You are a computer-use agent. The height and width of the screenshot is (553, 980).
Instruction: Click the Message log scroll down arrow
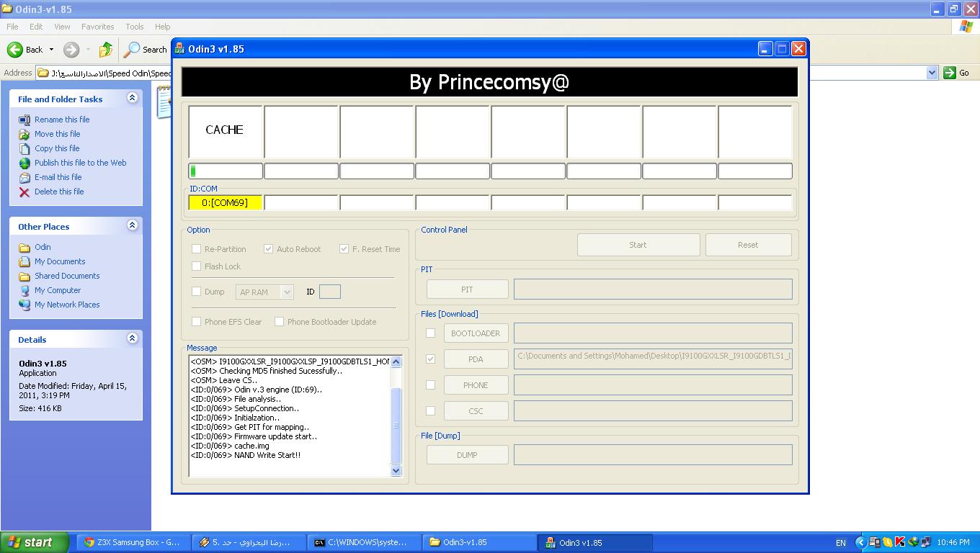(x=396, y=470)
